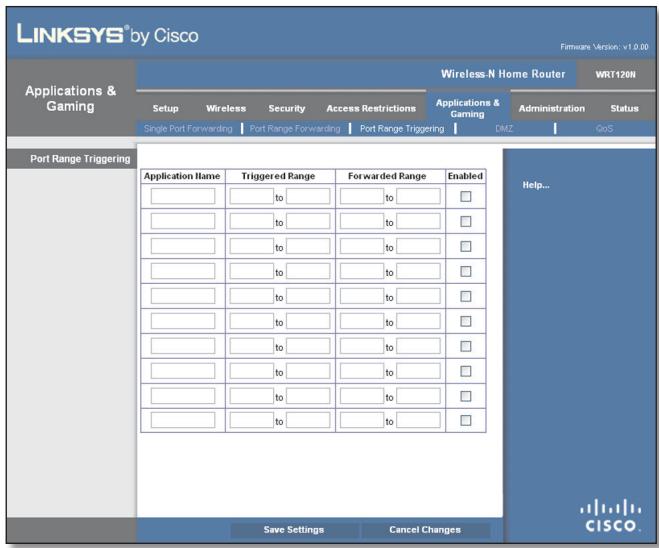659x548 pixels.
Task: Click the Firmware Version v1.0.00 text
Action: [x=604, y=47]
